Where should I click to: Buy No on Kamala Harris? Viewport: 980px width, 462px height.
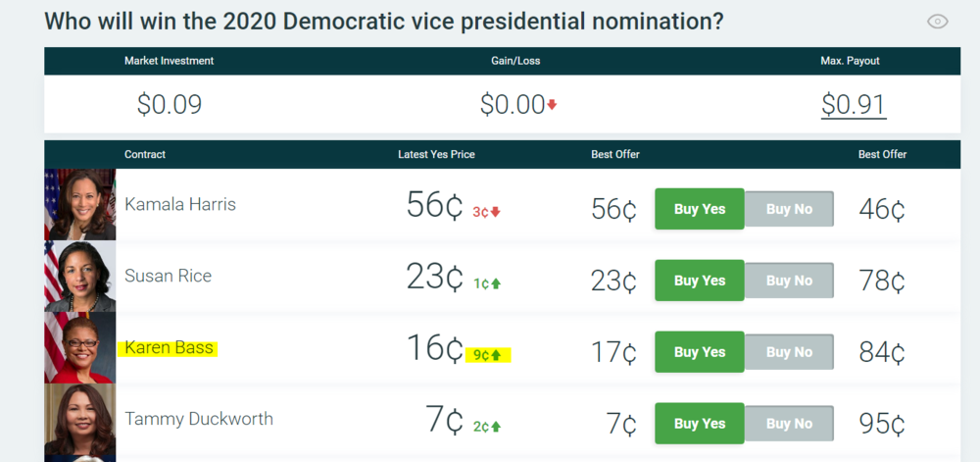pyautogui.click(x=789, y=209)
